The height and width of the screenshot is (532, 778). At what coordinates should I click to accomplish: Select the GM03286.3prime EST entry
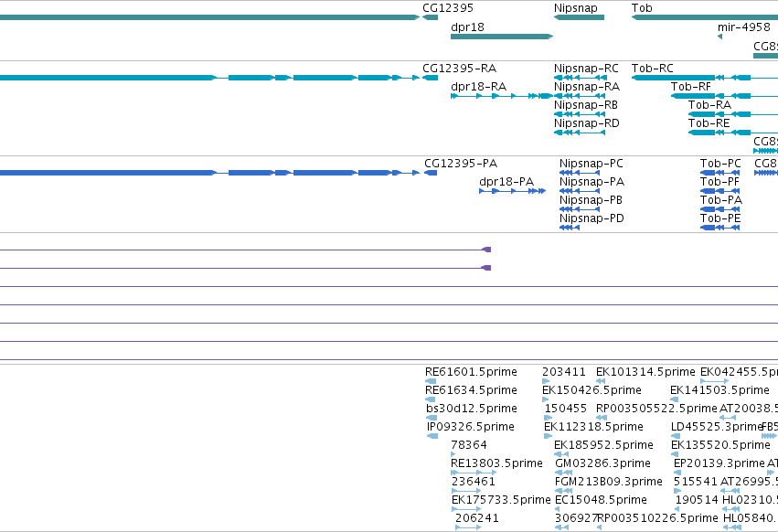[602, 463]
